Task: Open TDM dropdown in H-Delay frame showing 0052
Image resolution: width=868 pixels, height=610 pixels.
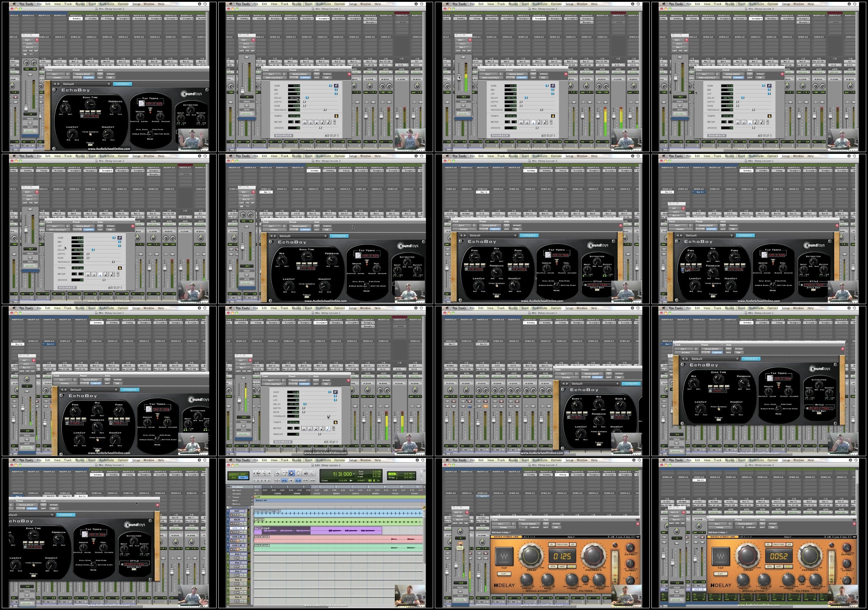Action: [773, 528]
